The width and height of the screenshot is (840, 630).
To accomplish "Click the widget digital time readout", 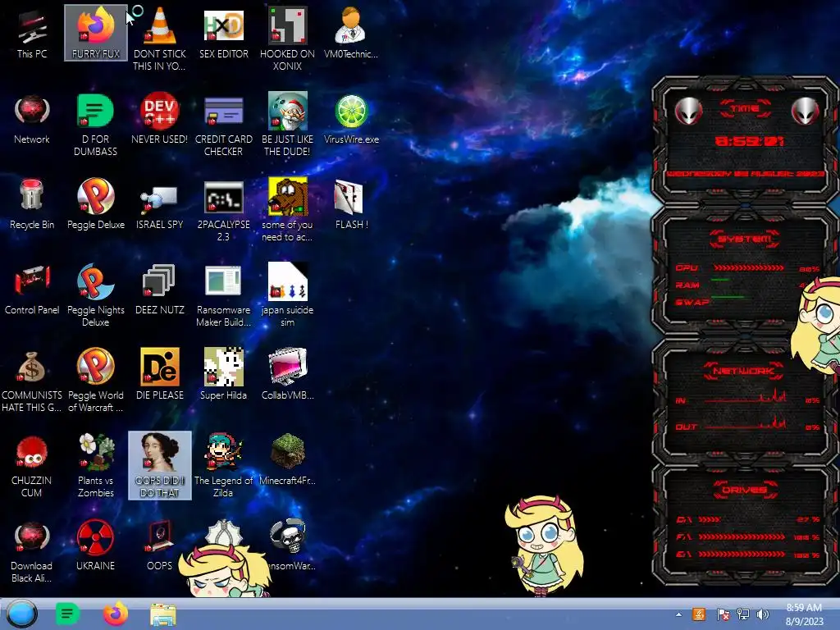I will pos(749,141).
